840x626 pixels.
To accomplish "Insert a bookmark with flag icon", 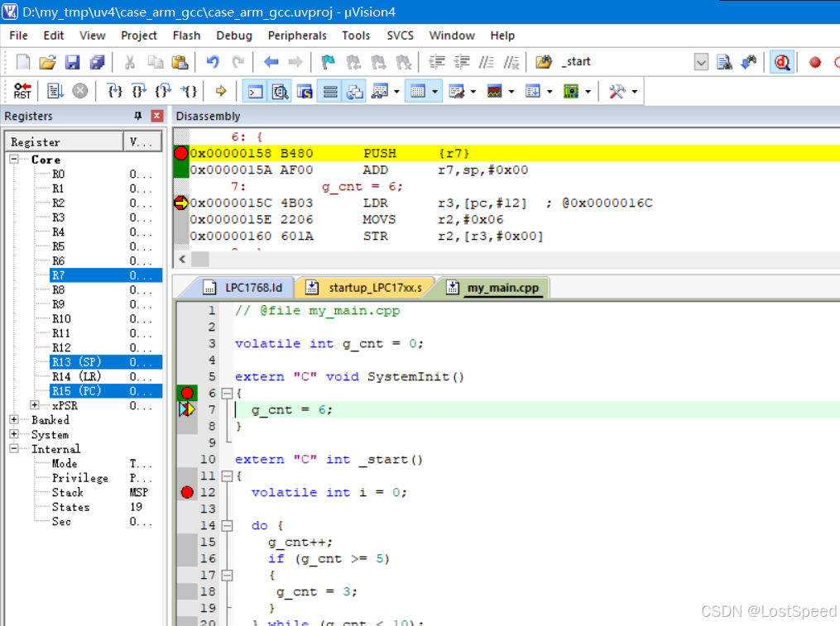I will click(x=328, y=62).
